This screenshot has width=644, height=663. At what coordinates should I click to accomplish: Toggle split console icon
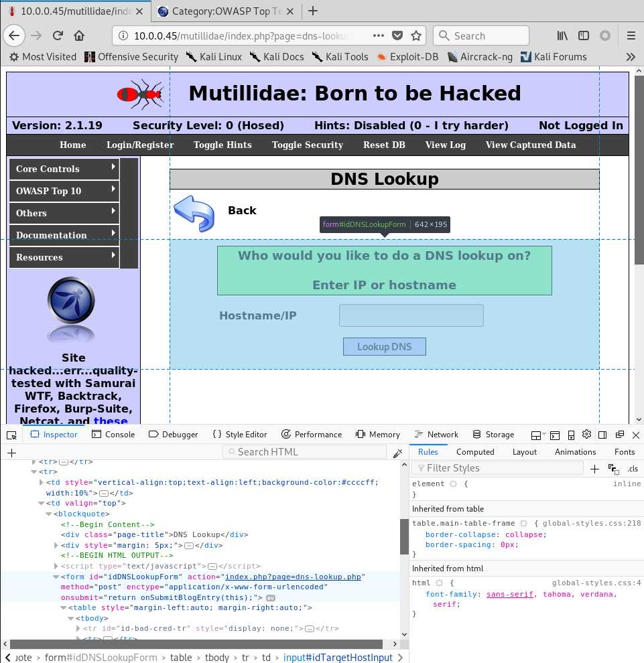555,435
